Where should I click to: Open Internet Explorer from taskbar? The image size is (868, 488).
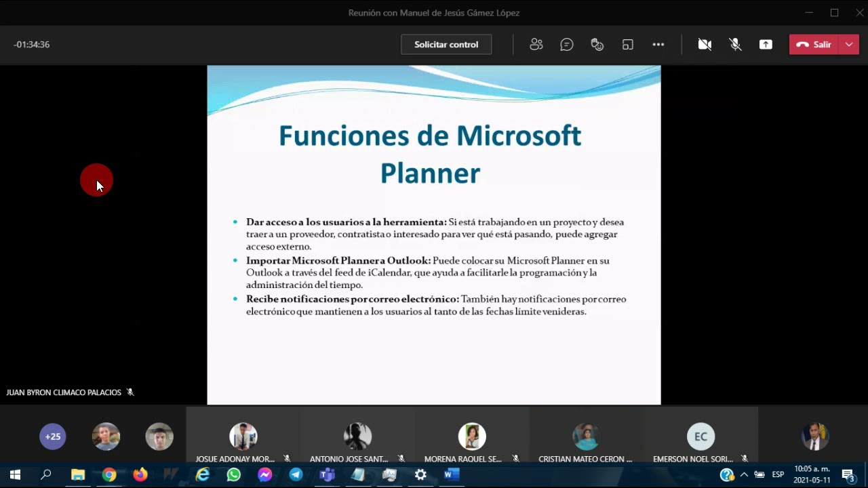(203, 475)
